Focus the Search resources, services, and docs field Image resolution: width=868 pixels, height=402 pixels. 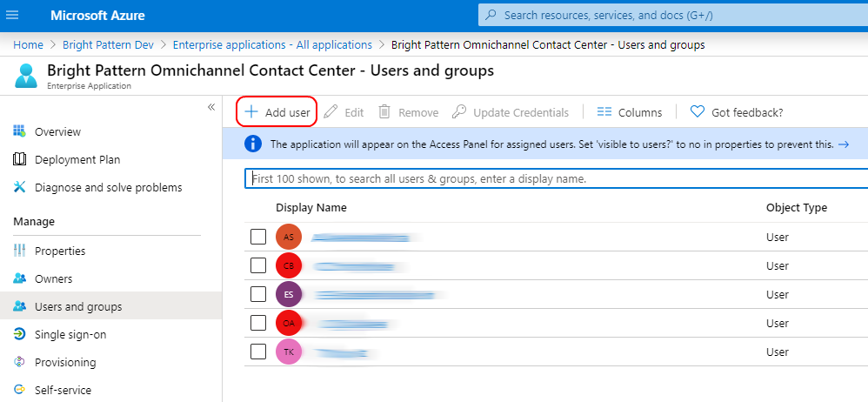click(x=673, y=15)
